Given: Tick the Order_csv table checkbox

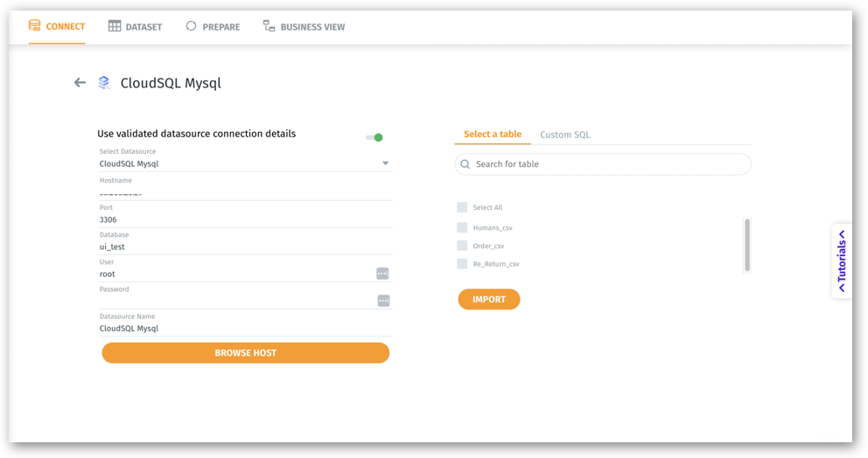Looking at the screenshot, I should (462, 246).
